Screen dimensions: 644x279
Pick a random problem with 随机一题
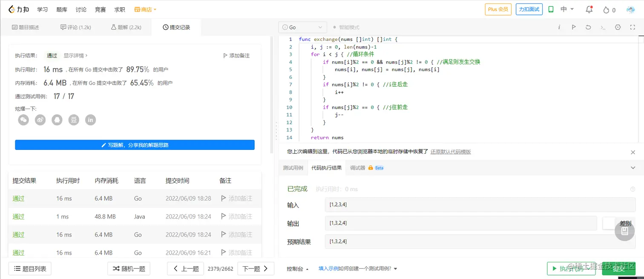tap(129, 269)
